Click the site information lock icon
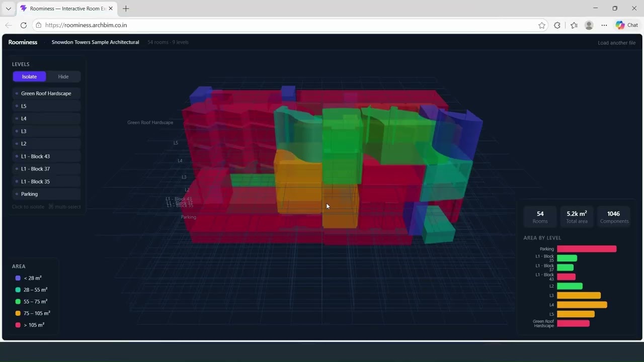 [39, 25]
